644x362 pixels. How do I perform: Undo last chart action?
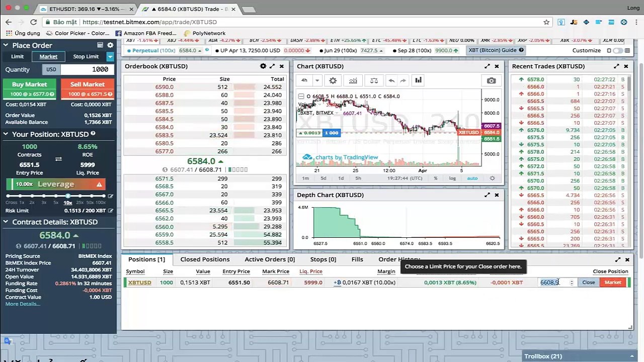[391, 80]
